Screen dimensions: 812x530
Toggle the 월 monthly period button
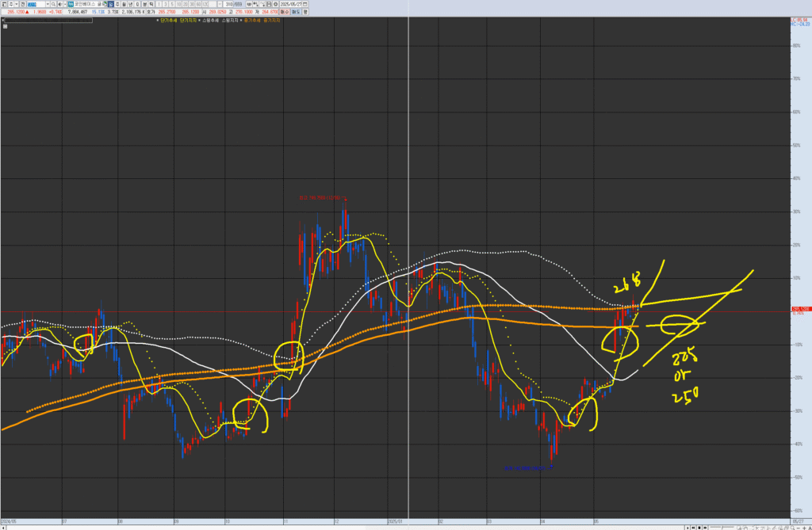pos(124,4)
